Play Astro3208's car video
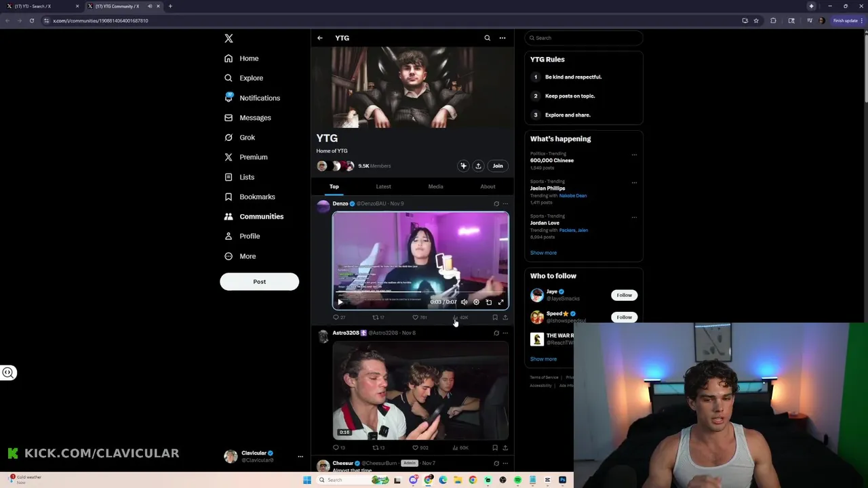 tap(420, 390)
